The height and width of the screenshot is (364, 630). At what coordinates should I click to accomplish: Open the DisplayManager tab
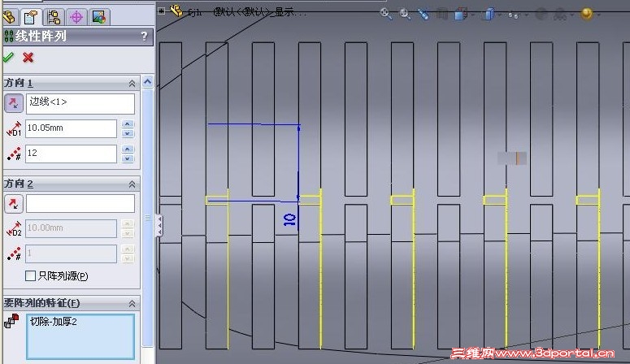click(99, 17)
